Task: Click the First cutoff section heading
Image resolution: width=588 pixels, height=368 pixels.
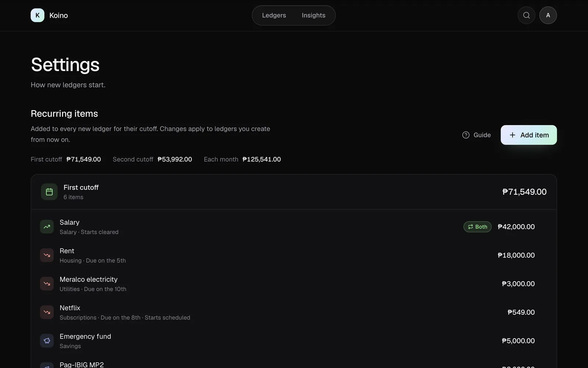Action: pos(81,187)
